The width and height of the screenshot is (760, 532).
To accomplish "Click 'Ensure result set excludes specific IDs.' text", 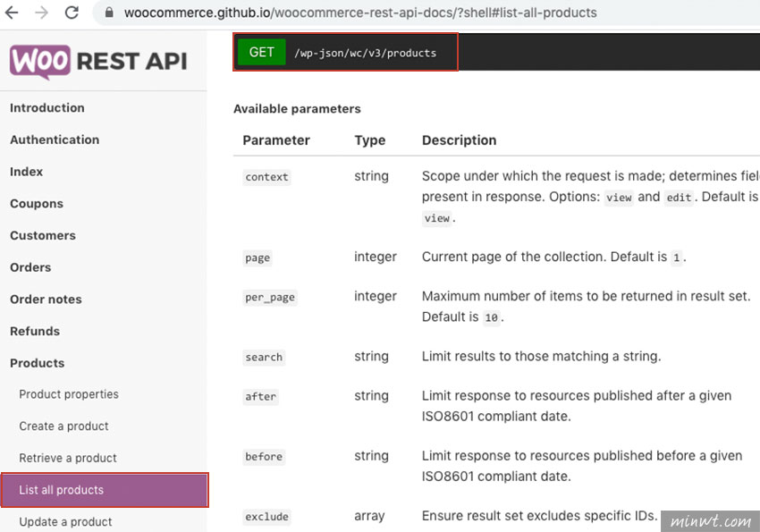I will tap(539, 516).
